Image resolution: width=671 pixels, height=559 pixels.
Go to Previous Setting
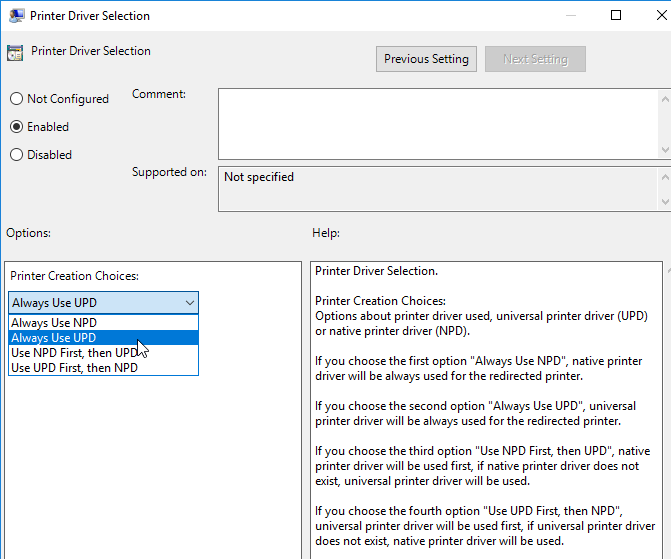click(x=426, y=59)
